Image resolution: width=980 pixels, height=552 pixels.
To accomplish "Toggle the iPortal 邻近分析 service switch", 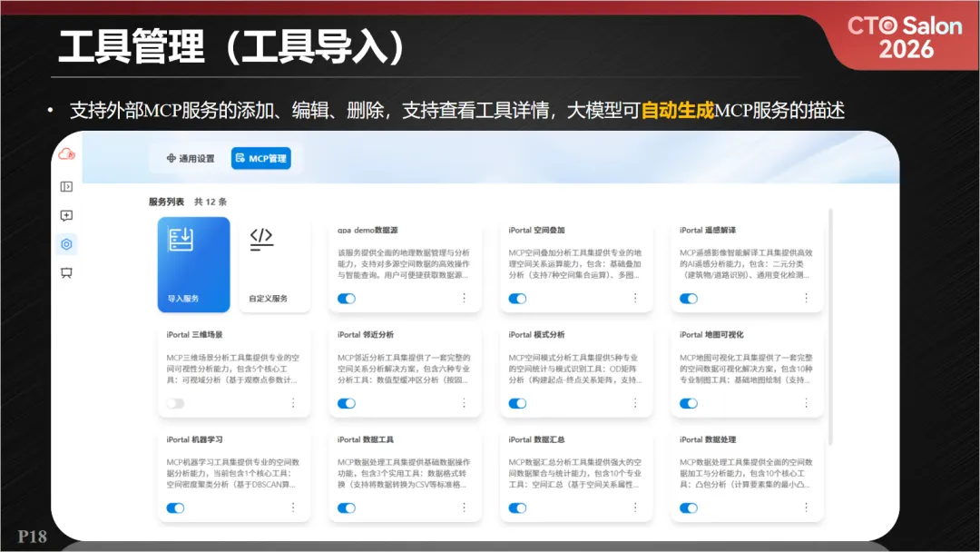I will pyautogui.click(x=347, y=403).
